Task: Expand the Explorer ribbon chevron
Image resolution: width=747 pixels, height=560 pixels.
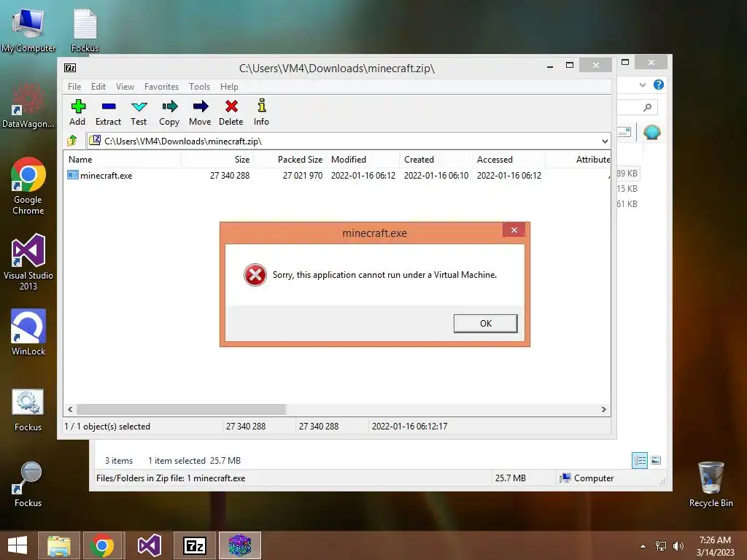Action: click(x=642, y=85)
